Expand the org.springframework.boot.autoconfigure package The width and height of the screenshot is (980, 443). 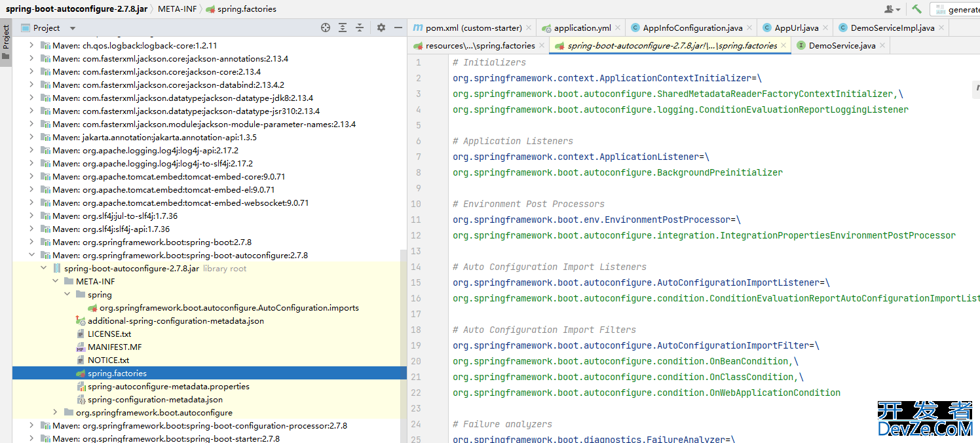[55, 413]
